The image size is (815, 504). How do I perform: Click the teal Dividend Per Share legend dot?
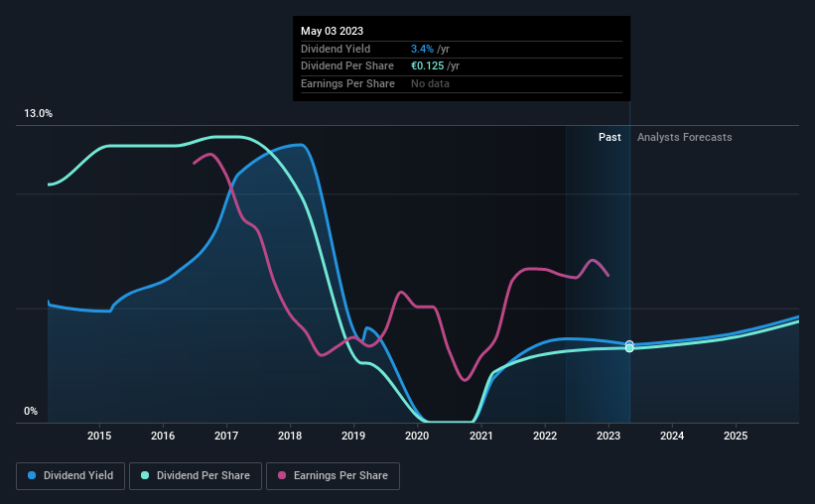145,475
